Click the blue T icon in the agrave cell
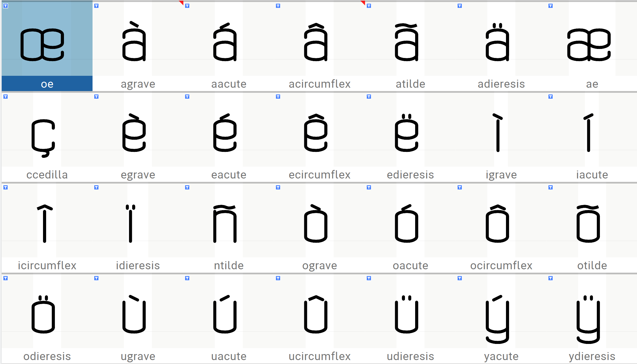 click(x=96, y=6)
